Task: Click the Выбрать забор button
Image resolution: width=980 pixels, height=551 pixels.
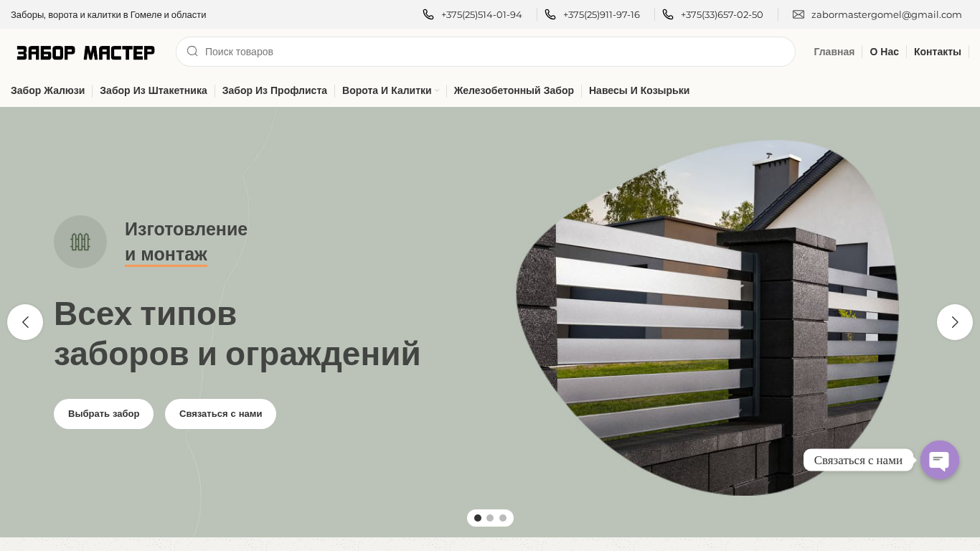Action: tap(103, 414)
